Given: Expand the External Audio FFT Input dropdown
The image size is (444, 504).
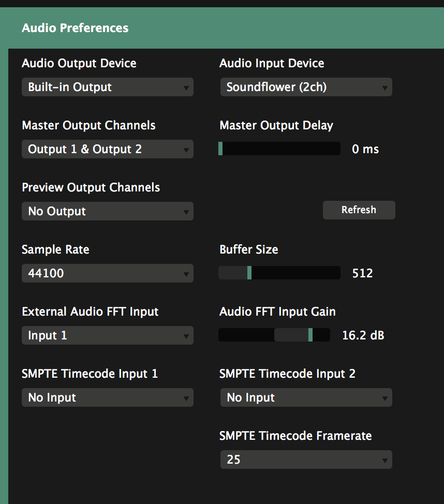Looking at the screenshot, I should 107,335.
